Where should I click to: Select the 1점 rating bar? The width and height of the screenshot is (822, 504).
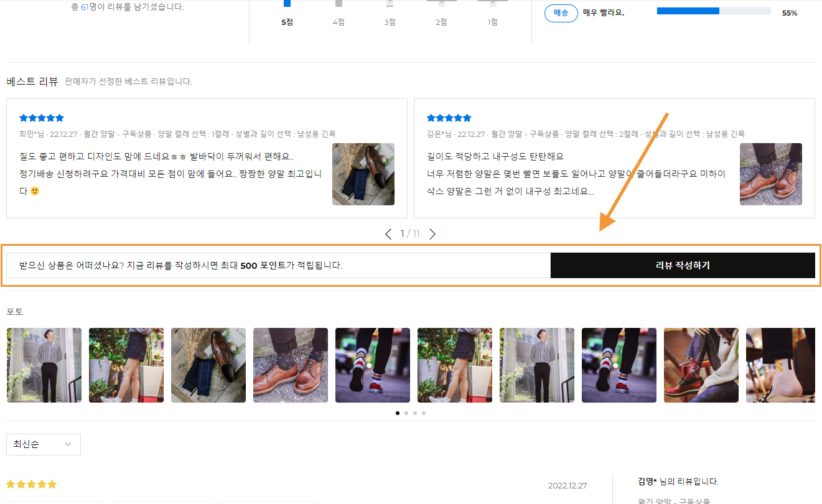point(492,4)
